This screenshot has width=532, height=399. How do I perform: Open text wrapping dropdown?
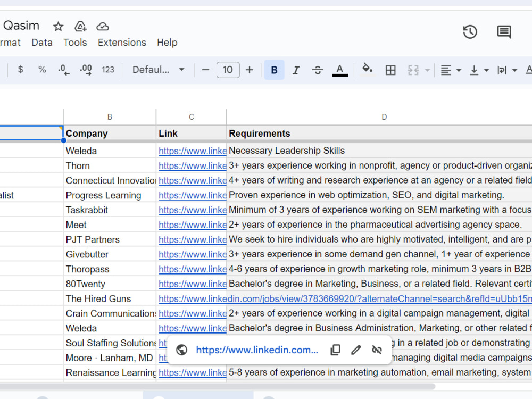pyautogui.click(x=507, y=70)
